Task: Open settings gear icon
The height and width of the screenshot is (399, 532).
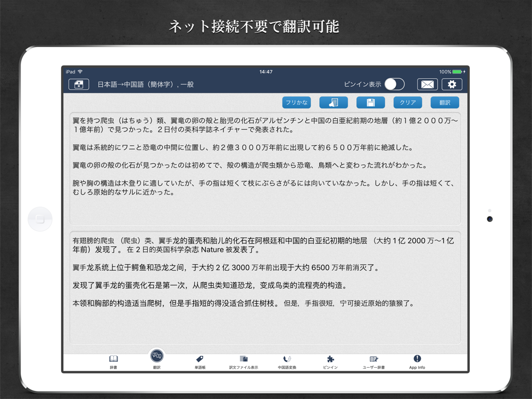Action: 452,84
